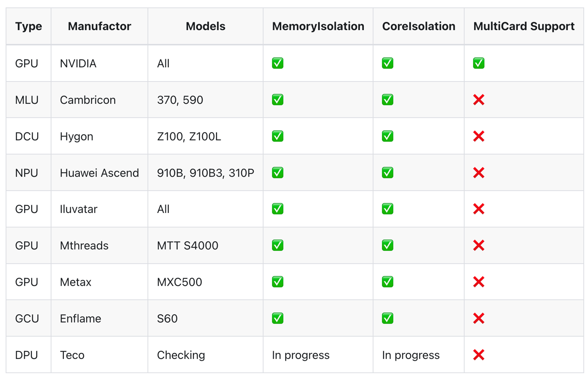This screenshot has height=377, width=588.
Task: Click the Metax MultiCard red cross
Action: click(479, 282)
